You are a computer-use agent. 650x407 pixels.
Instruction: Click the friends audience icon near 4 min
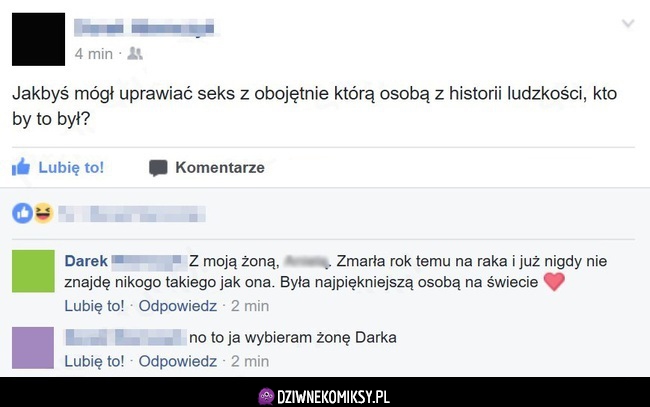135,53
